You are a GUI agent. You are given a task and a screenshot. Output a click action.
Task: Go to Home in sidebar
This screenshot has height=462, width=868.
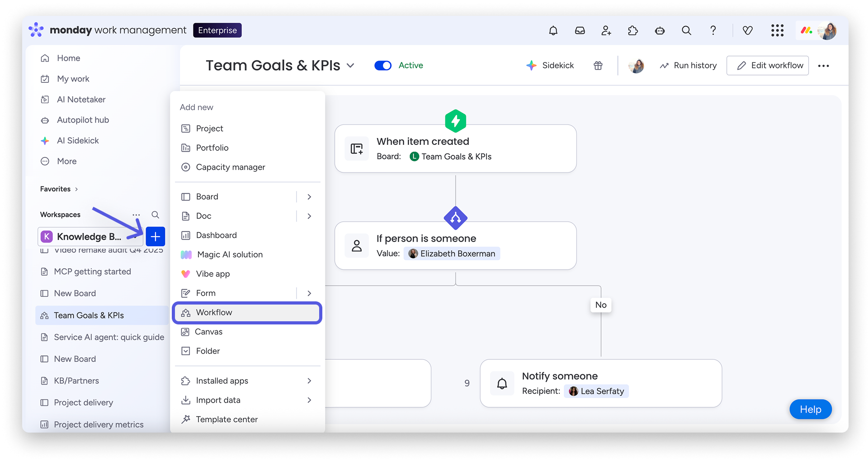pyautogui.click(x=61, y=58)
